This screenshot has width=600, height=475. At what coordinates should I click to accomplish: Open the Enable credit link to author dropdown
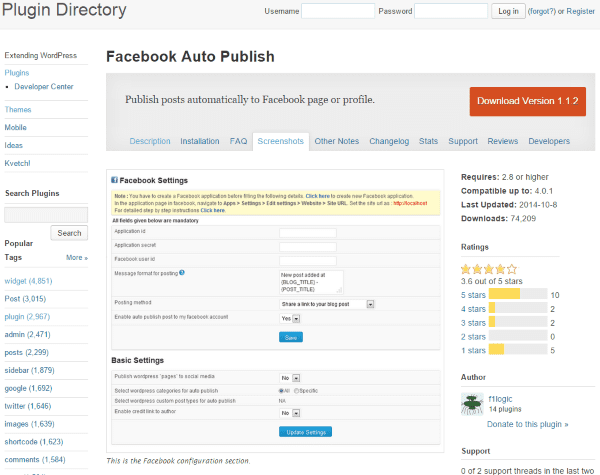pos(290,413)
